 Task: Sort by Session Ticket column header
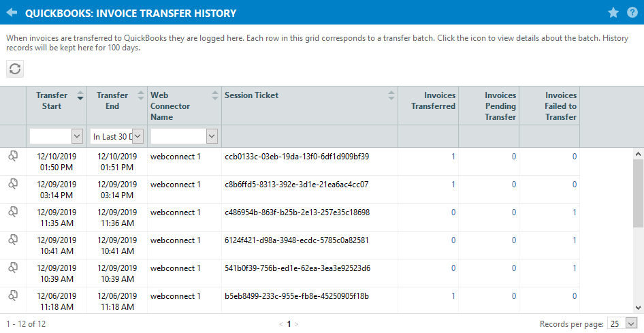[x=252, y=95]
